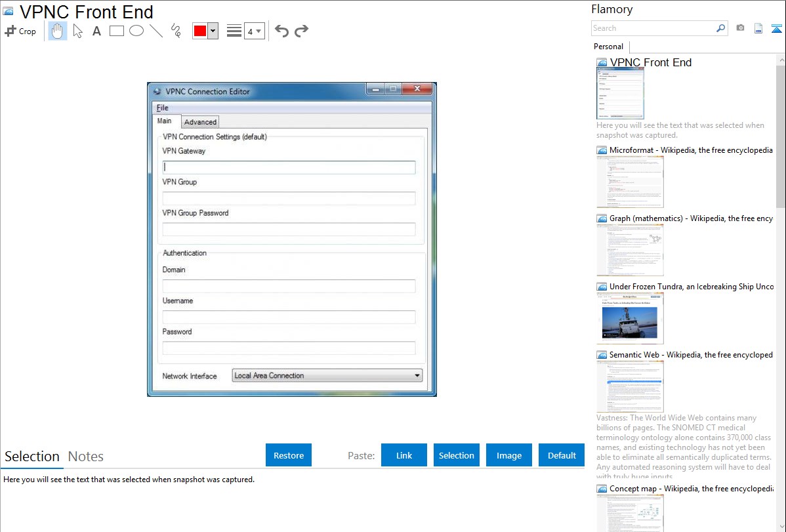Select the Main tab in VPNC editor
This screenshot has height=532, width=786.
click(165, 121)
